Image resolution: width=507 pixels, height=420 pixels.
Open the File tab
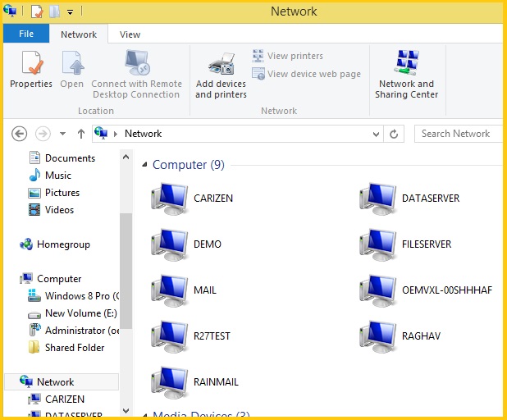[26, 34]
